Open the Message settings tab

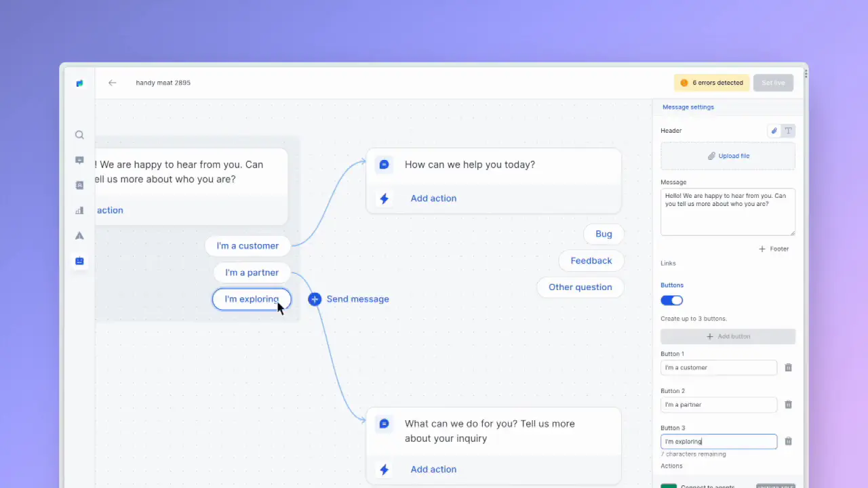[688, 107]
